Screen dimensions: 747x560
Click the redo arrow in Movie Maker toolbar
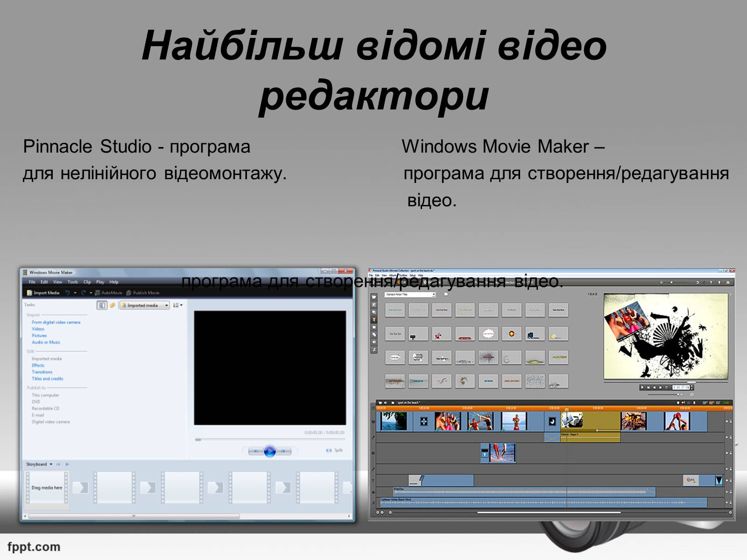[x=84, y=293]
